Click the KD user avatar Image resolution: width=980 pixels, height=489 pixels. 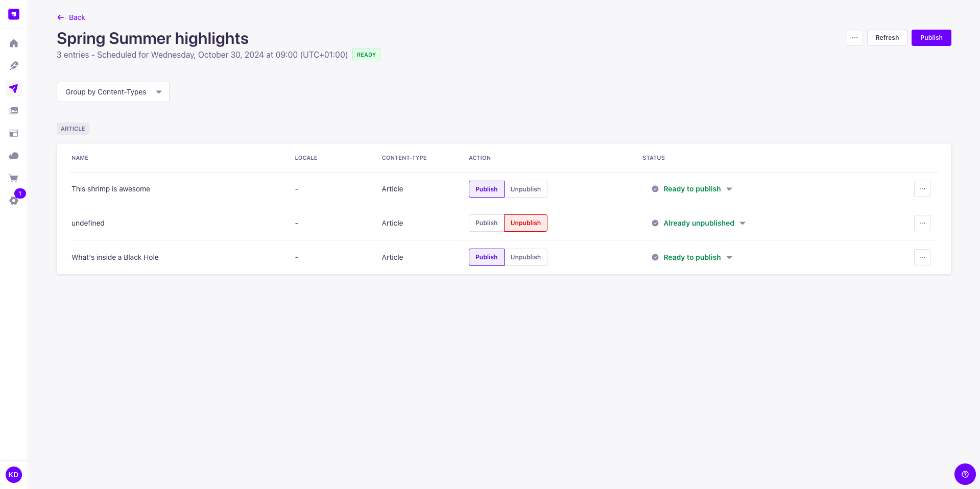coord(14,475)
